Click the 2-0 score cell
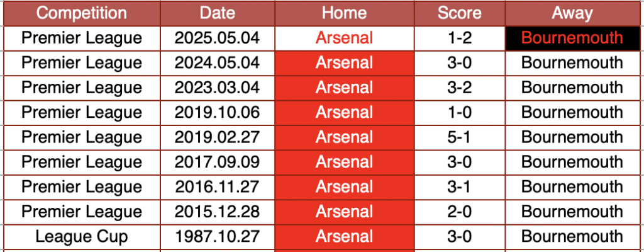The image size is (644, 252). click(459, 212)
